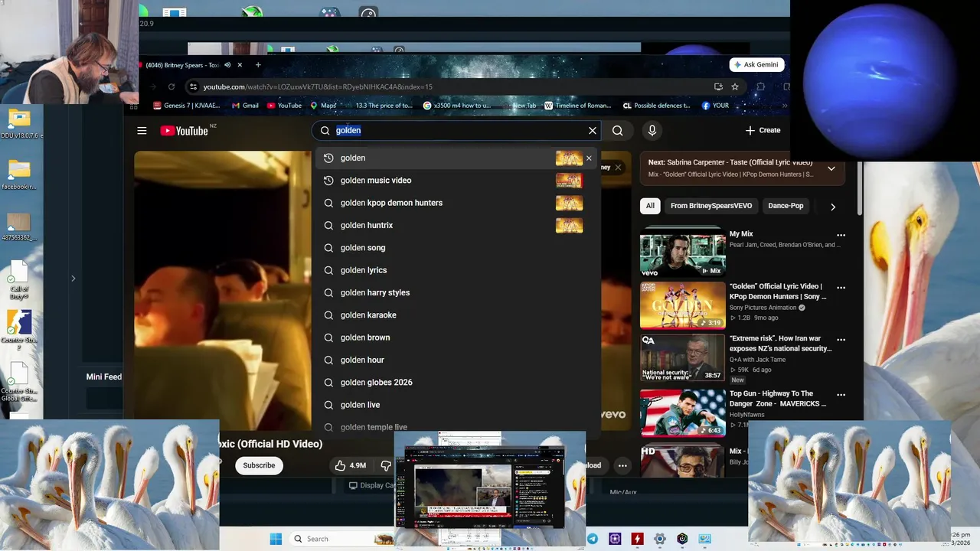Click the install app icon in address bar
The height and width of the screenshot is (551, 980).
pyautogui.click(x=718, y=87)
